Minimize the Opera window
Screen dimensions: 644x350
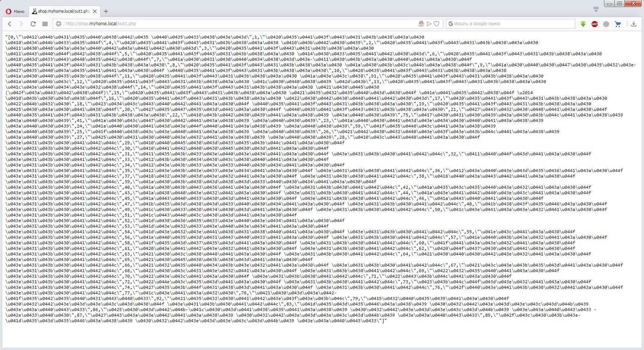[609, 4]
